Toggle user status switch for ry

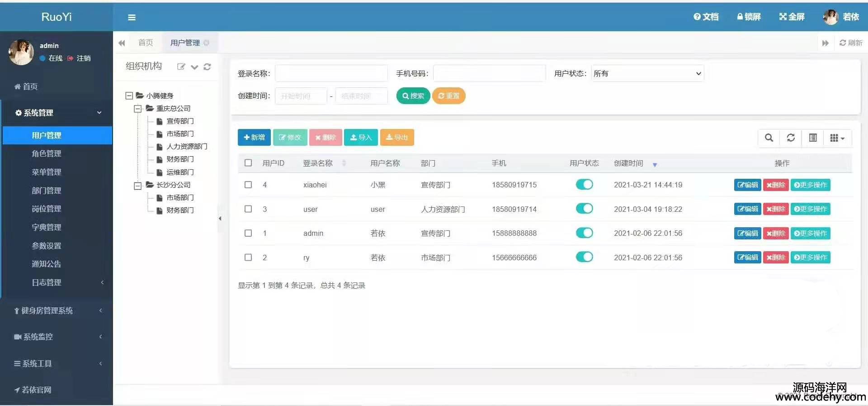(x=584, y=257)
